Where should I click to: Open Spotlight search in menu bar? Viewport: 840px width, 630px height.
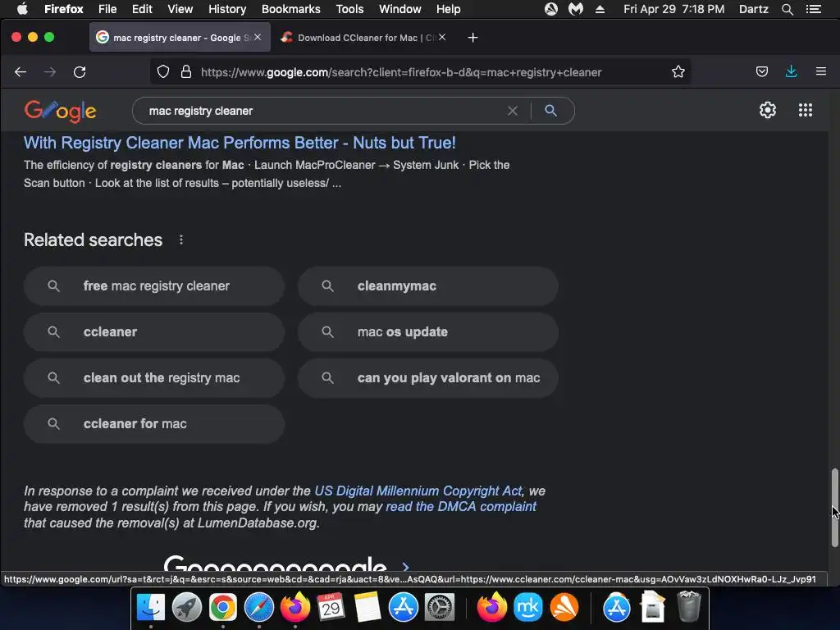(x=787, y=9)
